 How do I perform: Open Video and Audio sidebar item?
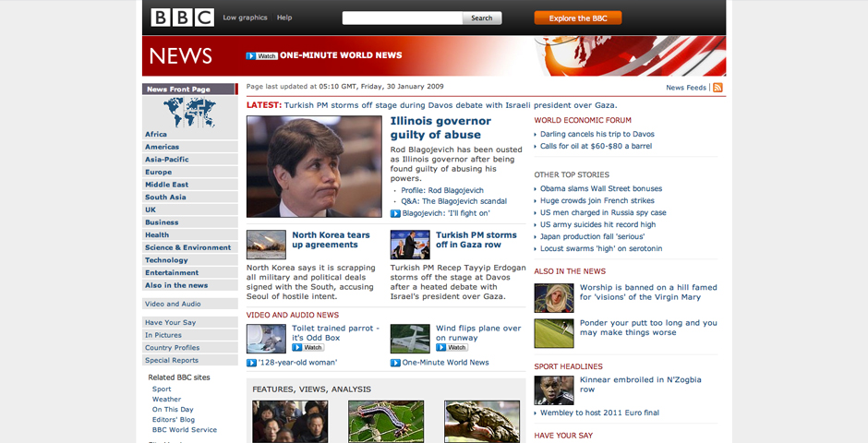pyautogui.click(x=190, y=305)
